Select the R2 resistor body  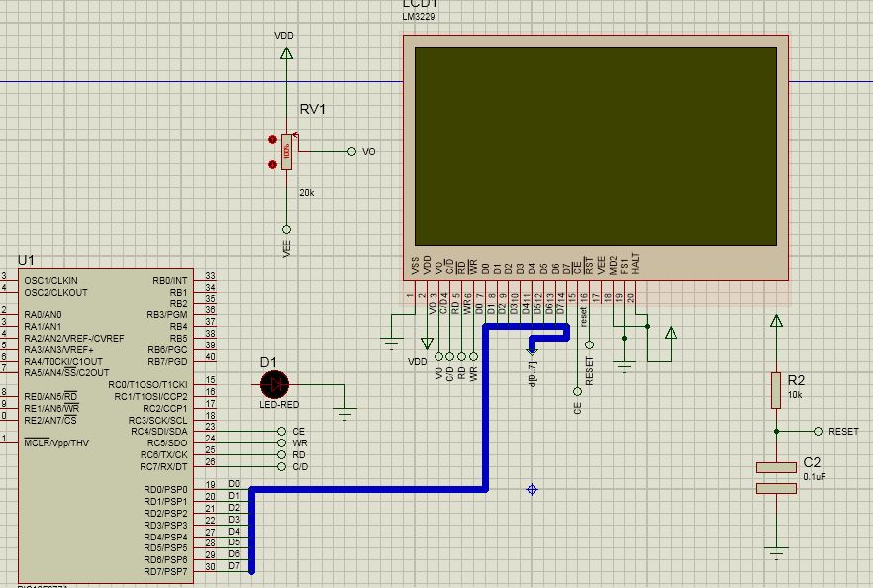click(x=776, y=390)
